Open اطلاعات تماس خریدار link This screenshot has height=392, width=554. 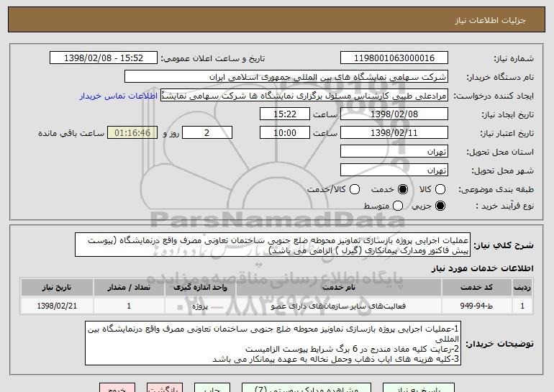pyautogui.click(x=119, y=96)
